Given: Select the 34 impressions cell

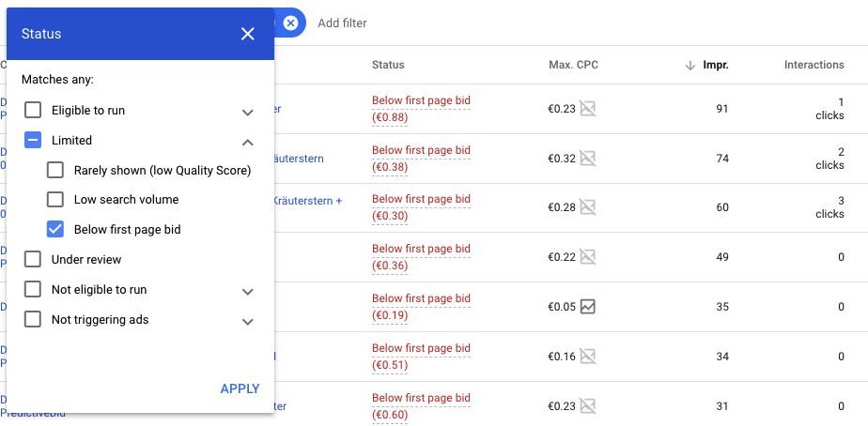Looking at the screenshot, I should (721, 357).
